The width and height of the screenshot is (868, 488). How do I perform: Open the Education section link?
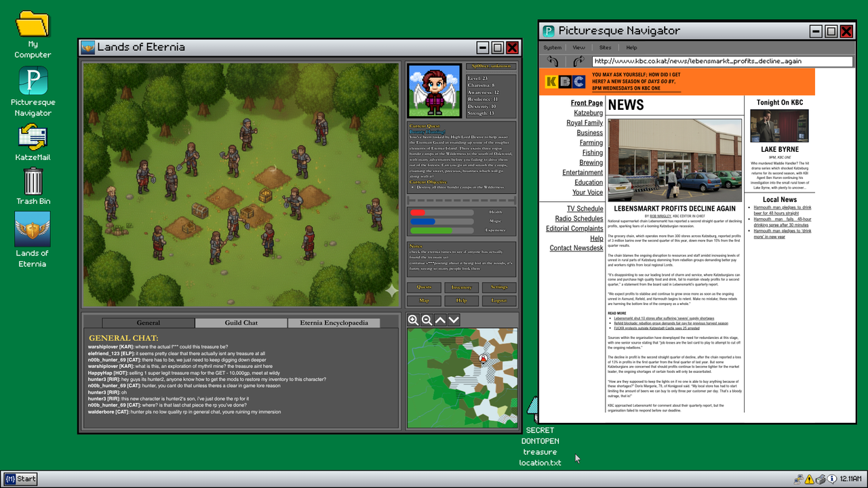click(x=589, y=182)
